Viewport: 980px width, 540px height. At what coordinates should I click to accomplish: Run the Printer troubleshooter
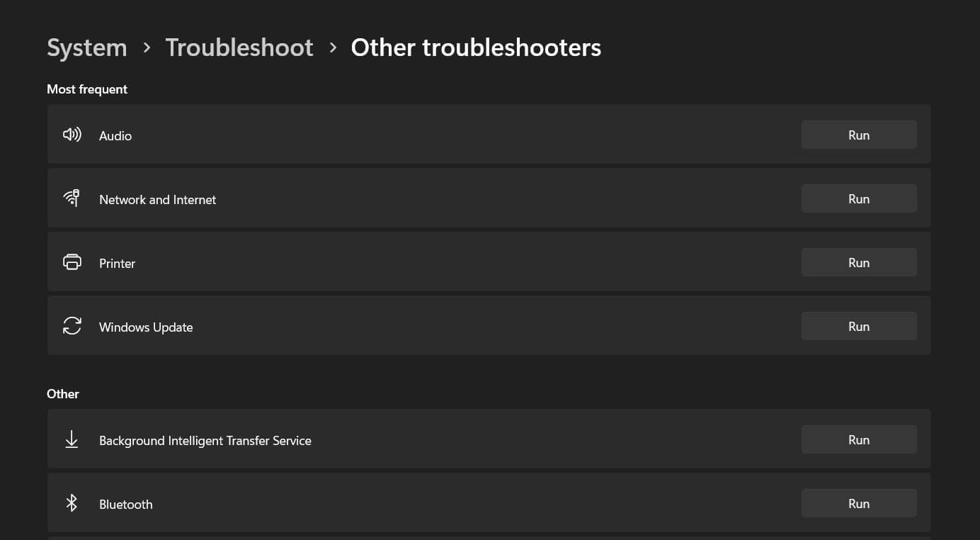tap(858, 262)
